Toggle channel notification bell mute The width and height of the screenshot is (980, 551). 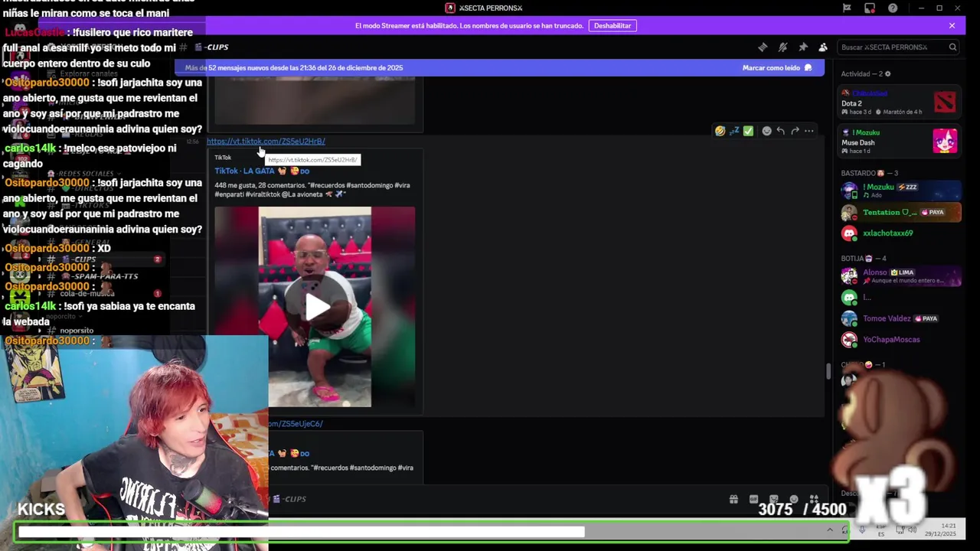[x=782, y=47]
